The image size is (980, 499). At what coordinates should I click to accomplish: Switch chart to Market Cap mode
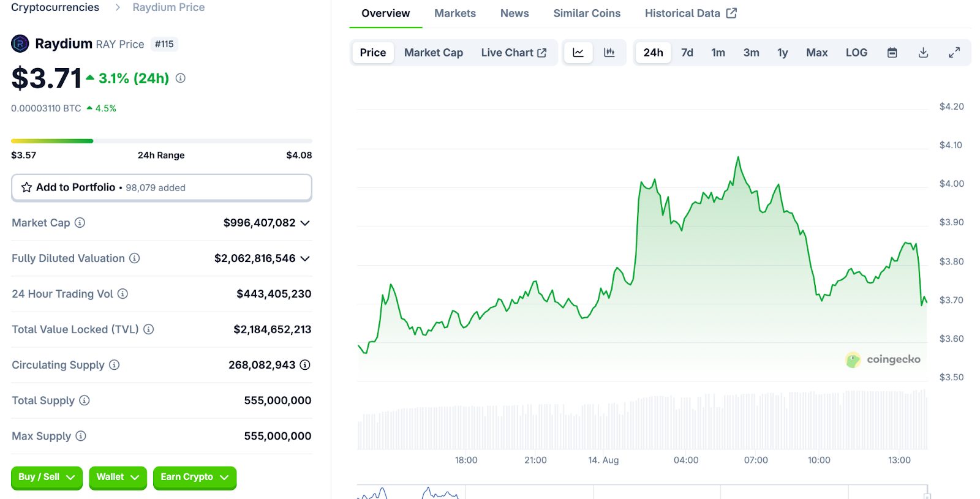434,53
